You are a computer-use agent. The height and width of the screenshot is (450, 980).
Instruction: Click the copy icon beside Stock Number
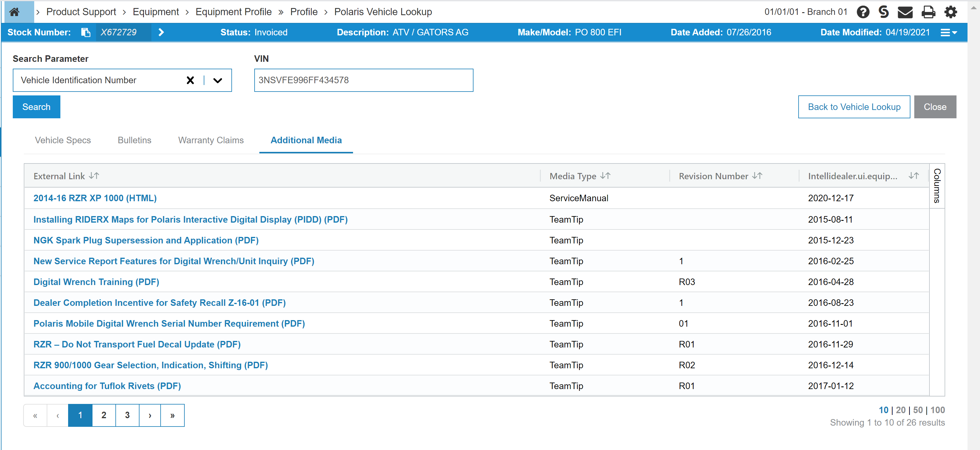click(x=86, y=32)
